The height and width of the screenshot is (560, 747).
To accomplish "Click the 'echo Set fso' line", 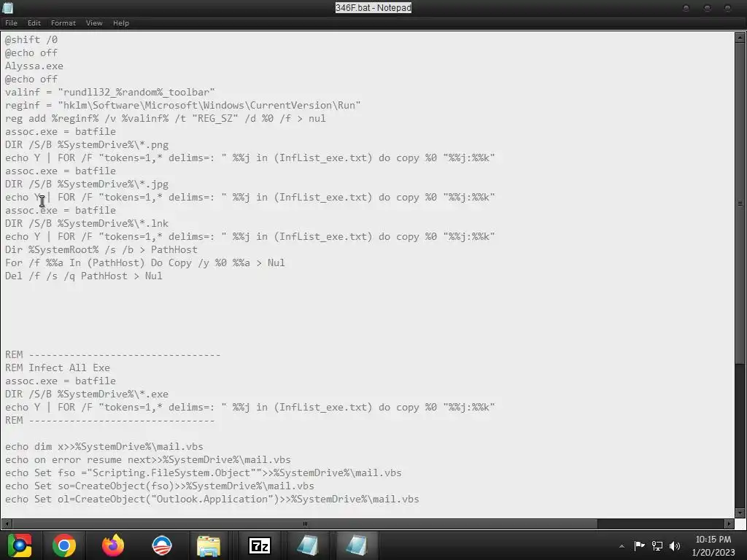I will click(x=204, y=472).
